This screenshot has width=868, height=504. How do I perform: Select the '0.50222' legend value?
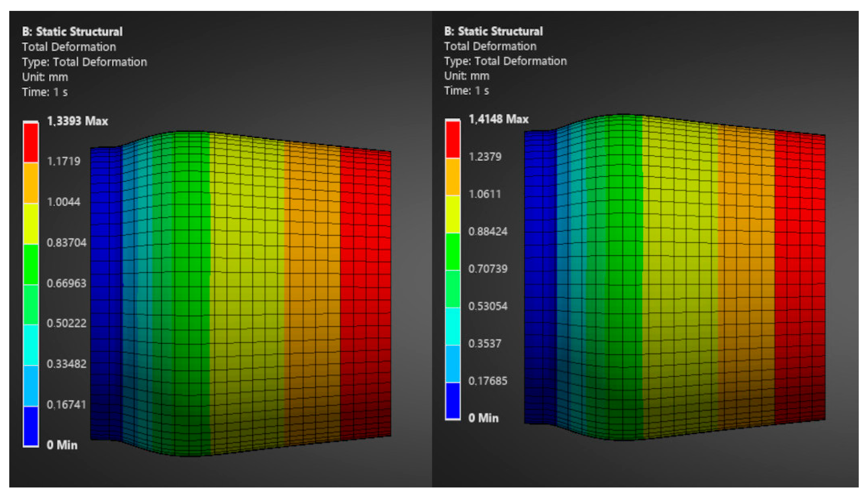pos(66,323)
